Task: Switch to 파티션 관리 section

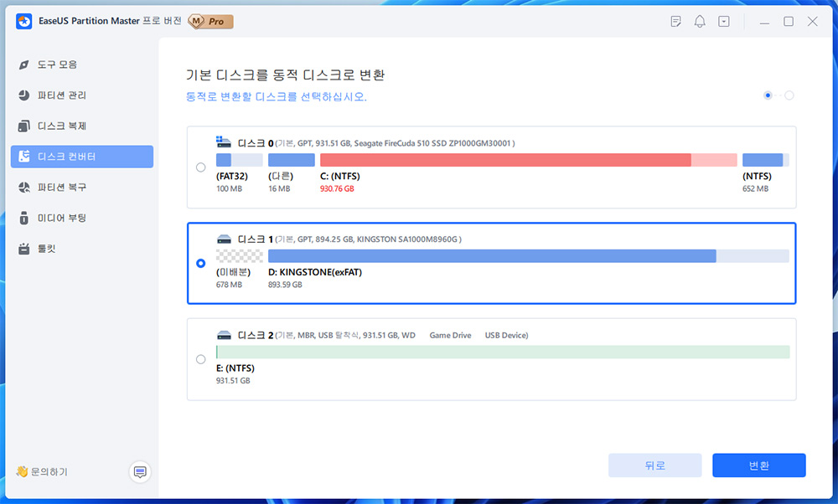Action: [61, 95]
